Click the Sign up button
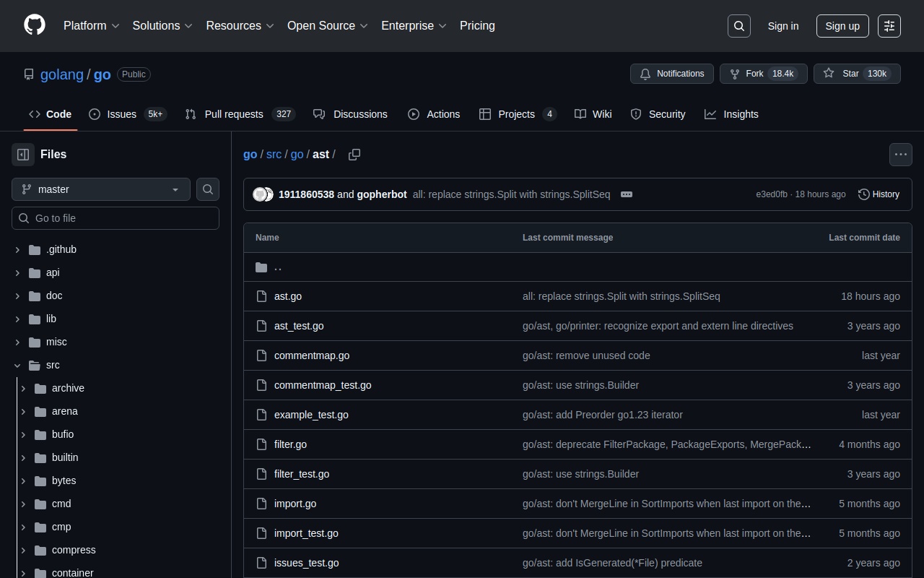This screenshot has height=578, width=924. click(842, 26)
